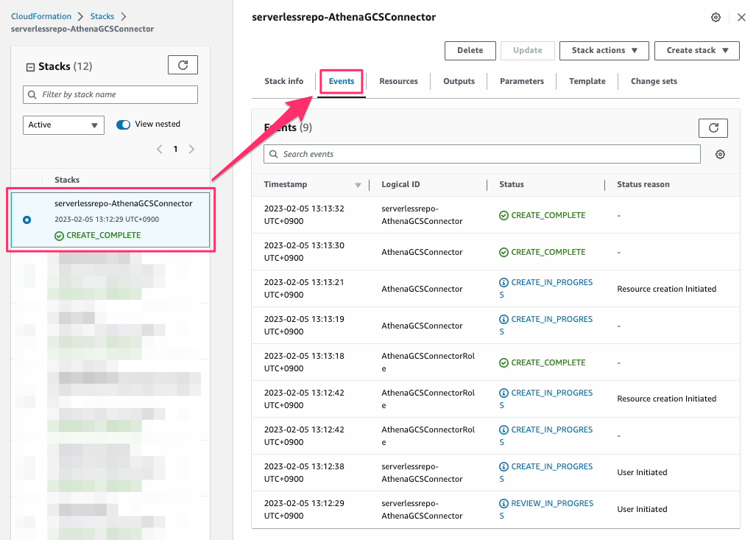Click AthenaGCSConnector logical ID in 13:13:30 row
Viewport: 756px width, 540px height.
(422, 252)
